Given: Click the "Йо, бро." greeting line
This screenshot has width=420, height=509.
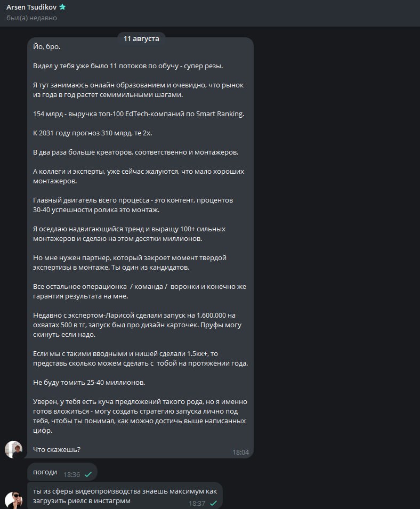Looking at the screenshot, I should [47, 47].
